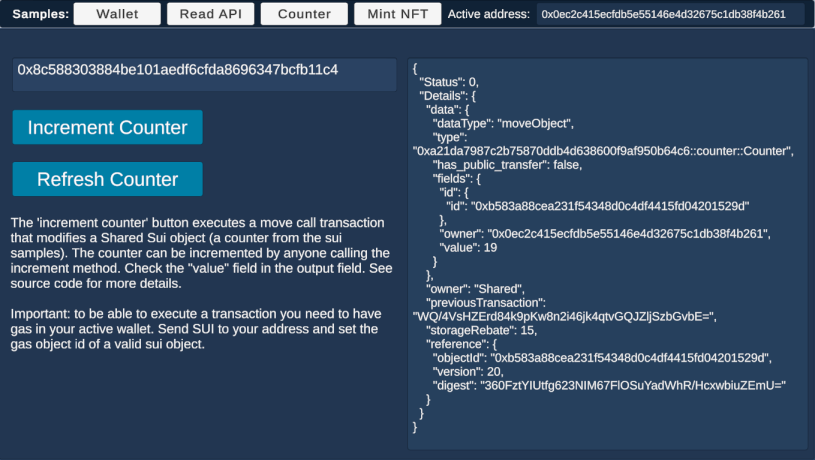Click the Refresh Counter button

(x=107, y=180)
